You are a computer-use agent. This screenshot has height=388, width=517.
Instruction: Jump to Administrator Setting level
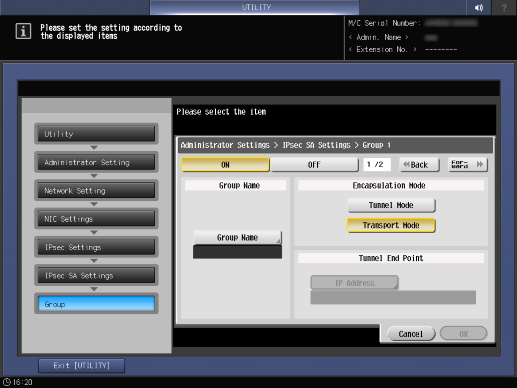(96, 162)
